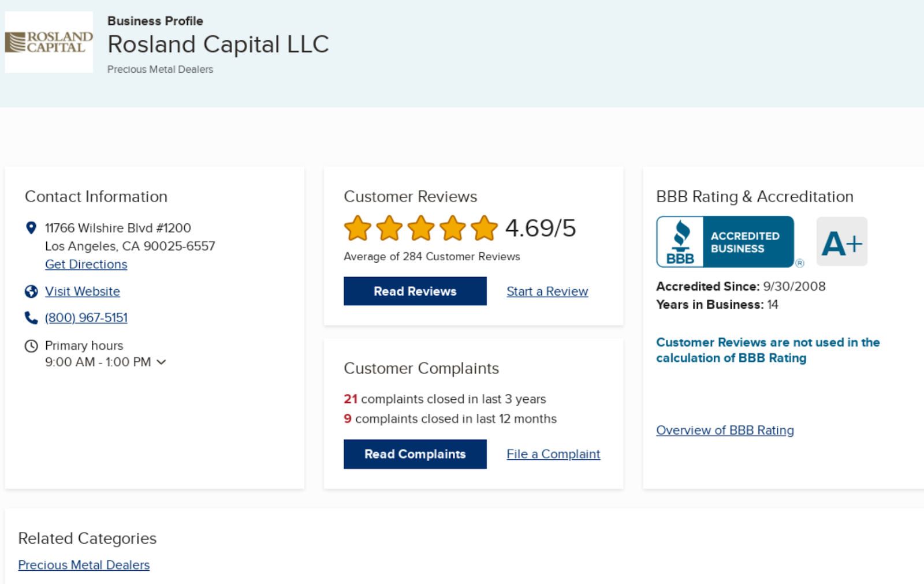Image resolution: width=924 pixels, height=584 pixels.
Task: Click the phone handset icon
Action: click(31, 317)
